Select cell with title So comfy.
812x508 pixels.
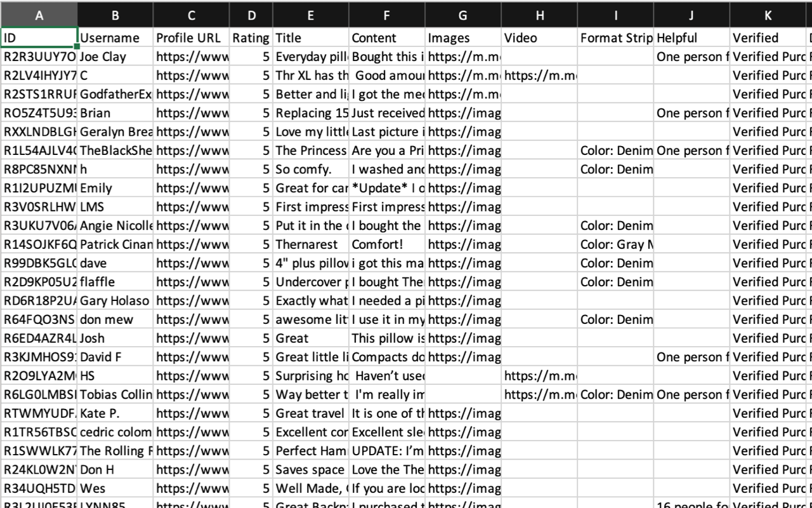click(311, 170)
